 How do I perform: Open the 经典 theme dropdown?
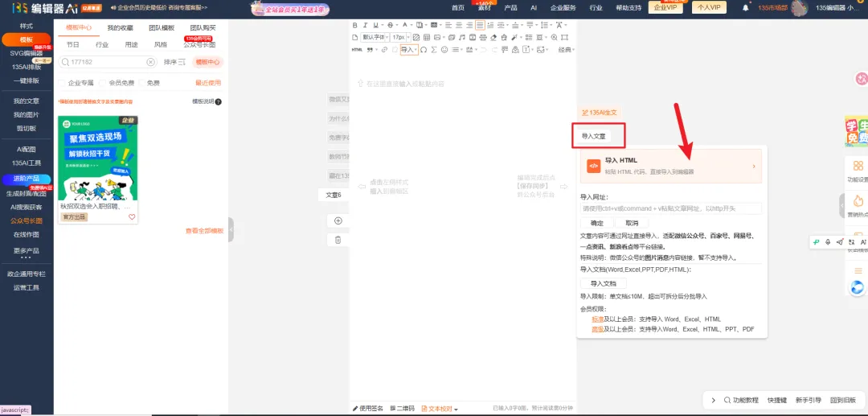pyautogui.click(x=566, y=50)
